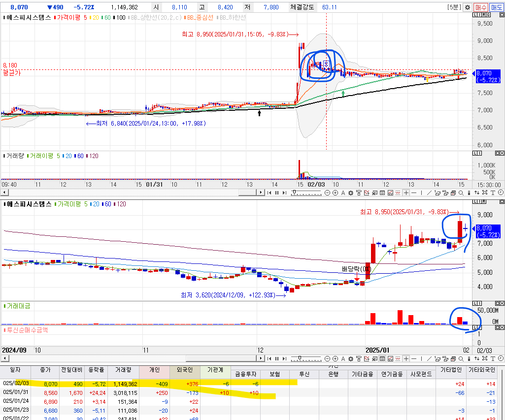Open gear settings in the daily chart toolbar
Viewport: 505px width, 420px height.
(x=351, y=358)
